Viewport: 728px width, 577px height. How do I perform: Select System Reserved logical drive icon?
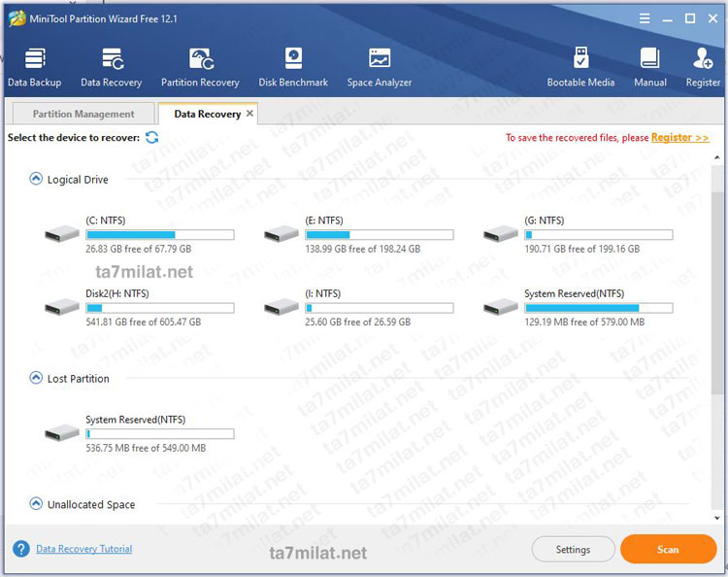(501, 307)
